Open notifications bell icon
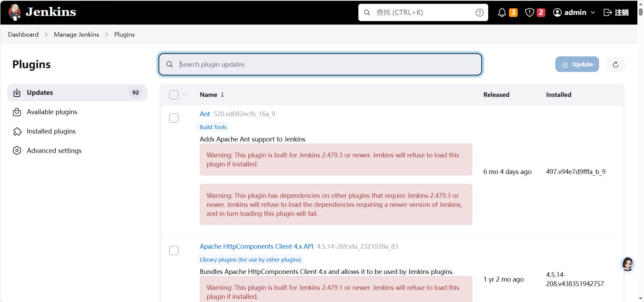This screenshot has width=644, height=302. [x=502, y=12]
